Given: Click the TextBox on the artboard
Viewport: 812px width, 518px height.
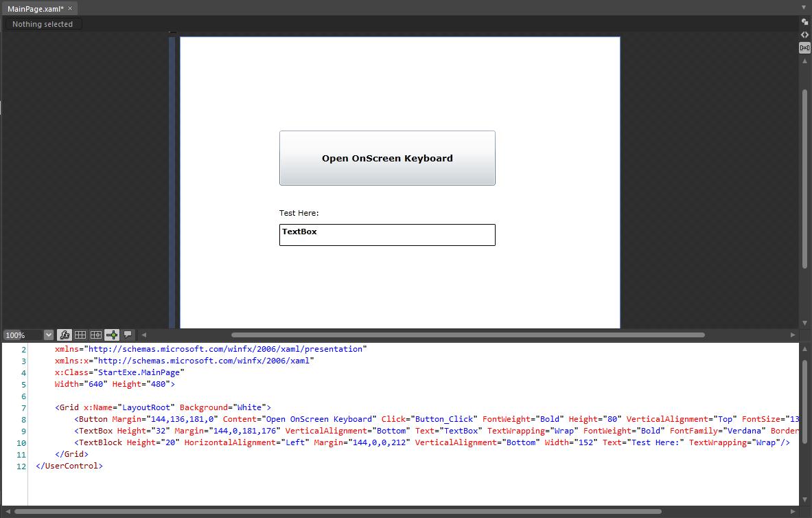Looking at the screenshot, I should [x=387, y=235].
